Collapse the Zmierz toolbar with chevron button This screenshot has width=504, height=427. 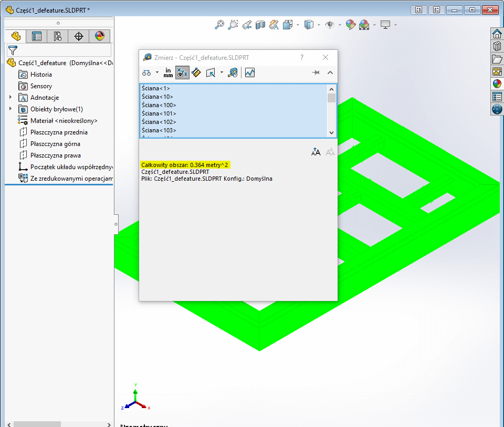click(x=330, y=72)
